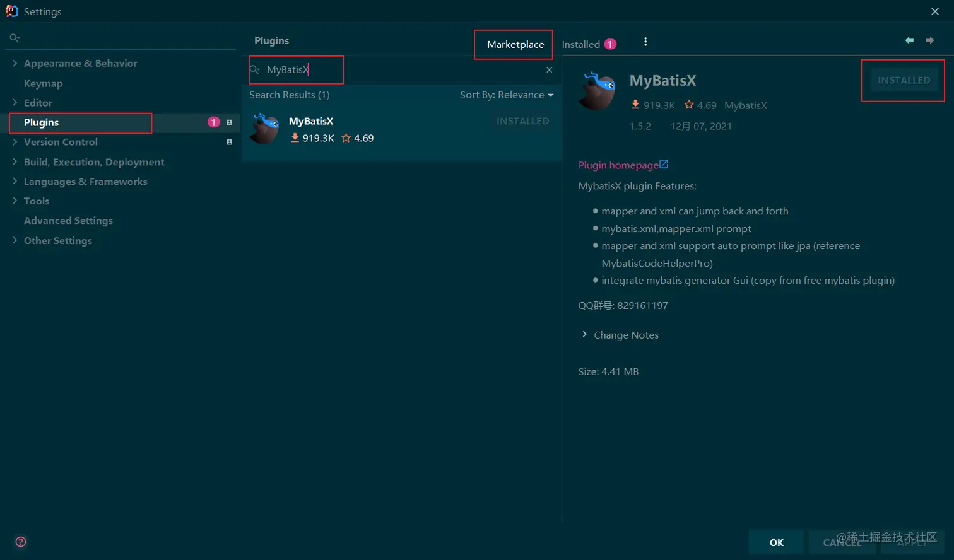This screenshot has height=560, width=954.
Task: Clear the MyBatisX search with the X icon
Action: (x=550, y=70)
